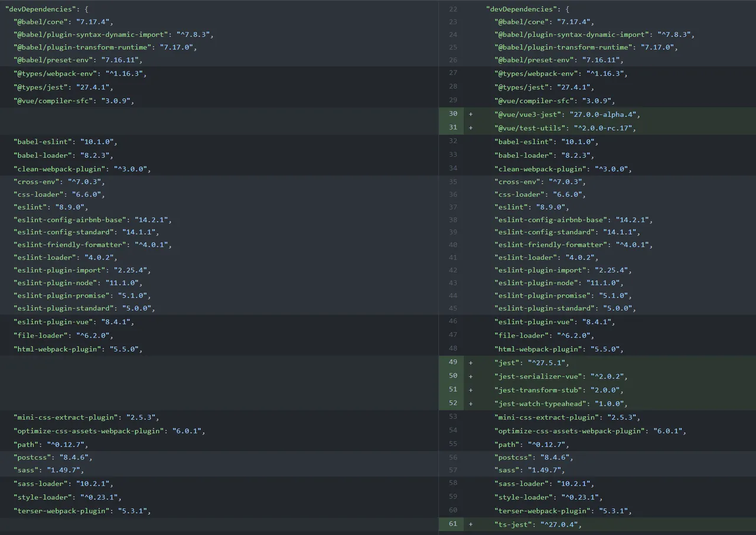756x535 pixels.
Task: Click "@types/webpack-env" key on numbered line 27
Action: (x=536, y=73)
